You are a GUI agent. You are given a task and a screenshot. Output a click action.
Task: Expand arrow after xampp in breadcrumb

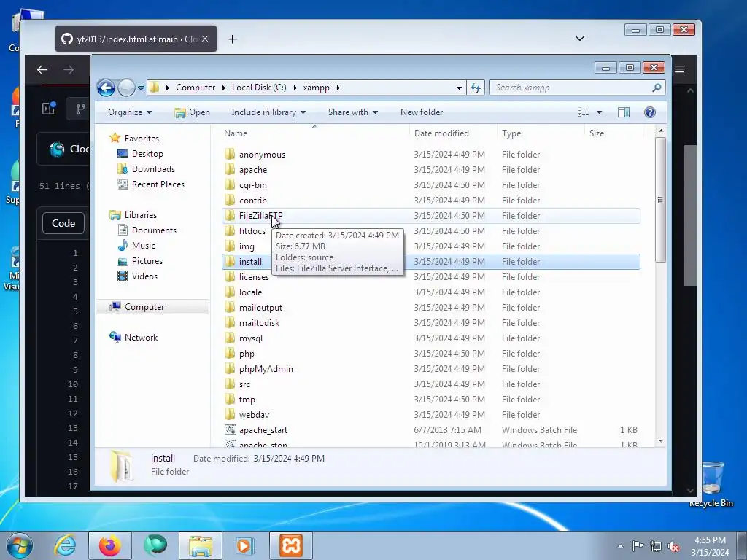pyautogui.click(x=338, y=87)
